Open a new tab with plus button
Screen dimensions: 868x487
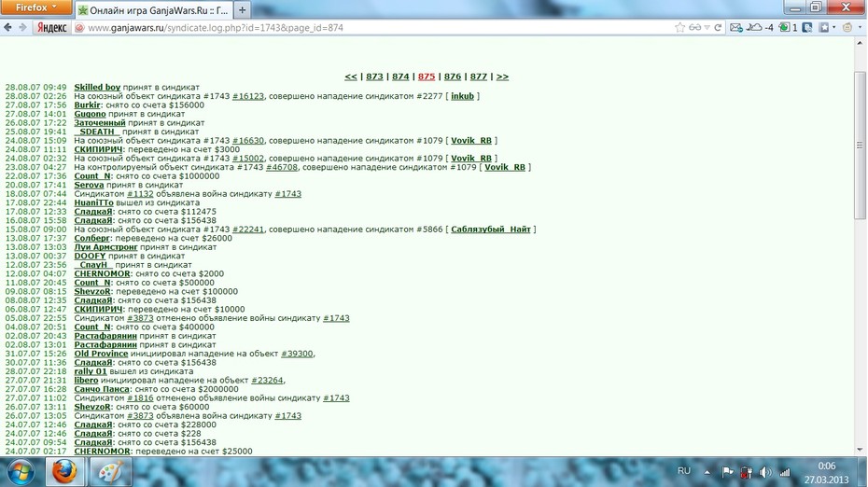pos(242,9)
